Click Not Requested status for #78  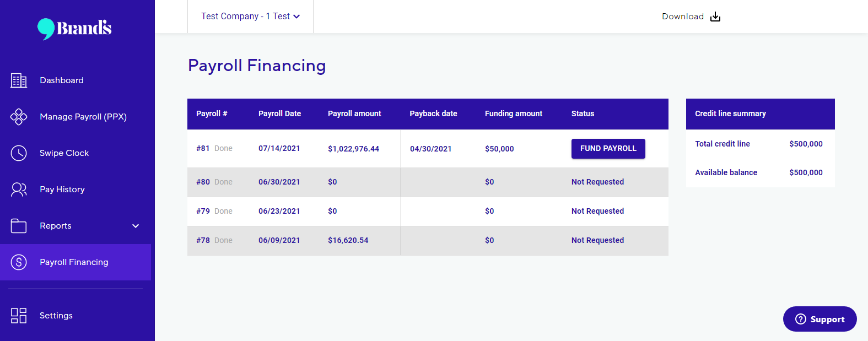click(x=597, y=240)
